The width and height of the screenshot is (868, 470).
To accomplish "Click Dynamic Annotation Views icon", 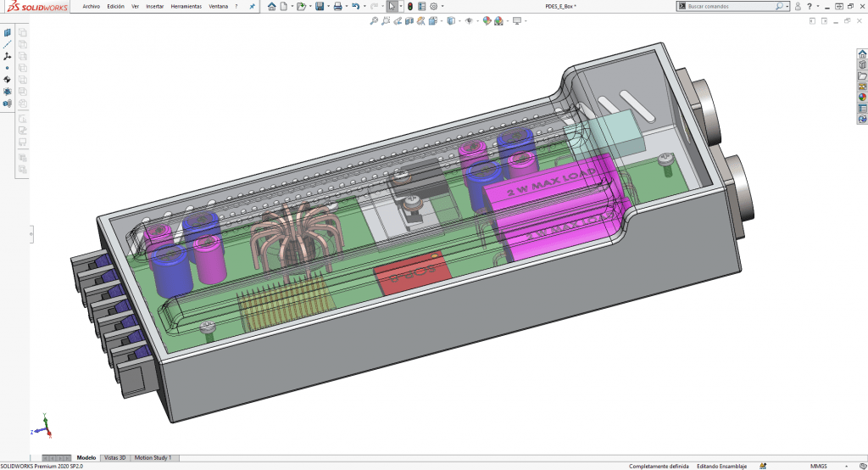I will point(420,21).
